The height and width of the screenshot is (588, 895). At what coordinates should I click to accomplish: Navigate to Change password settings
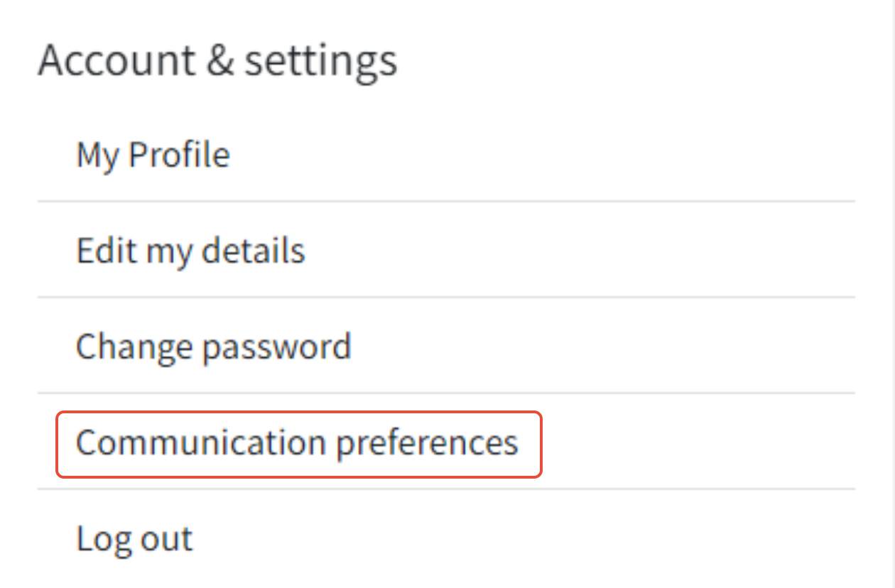pos(213,347)
